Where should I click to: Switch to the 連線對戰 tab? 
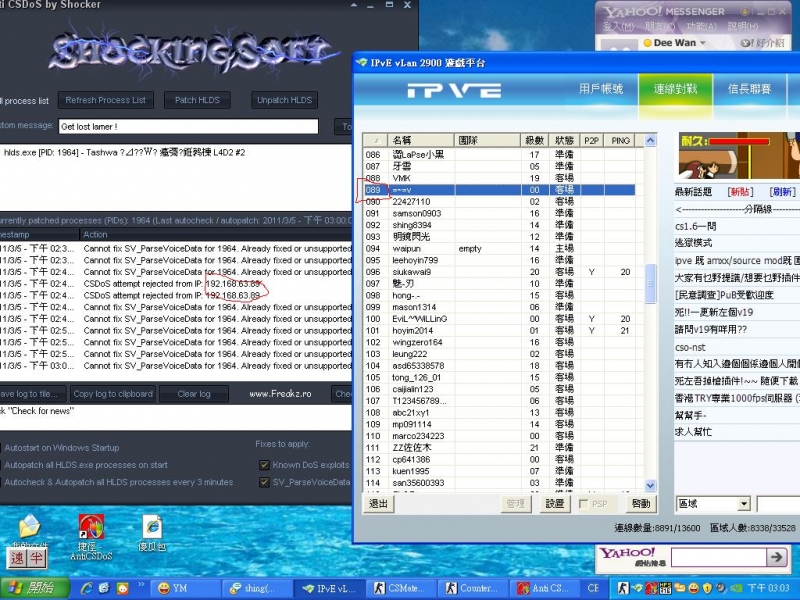675,89
